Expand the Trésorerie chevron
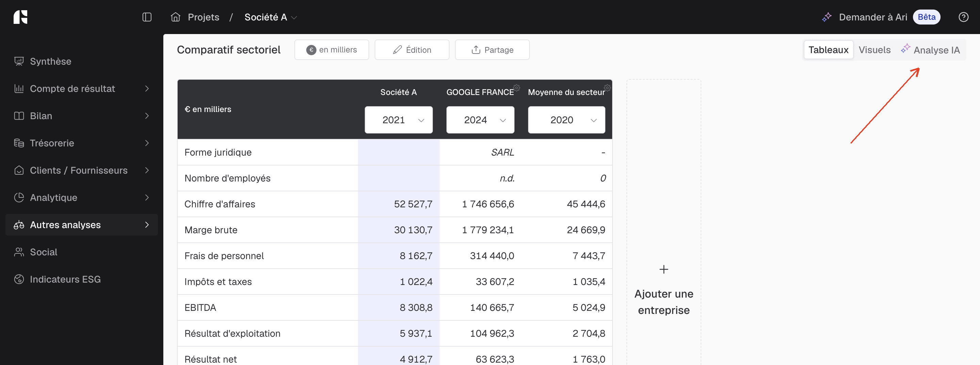 [147, 143]
